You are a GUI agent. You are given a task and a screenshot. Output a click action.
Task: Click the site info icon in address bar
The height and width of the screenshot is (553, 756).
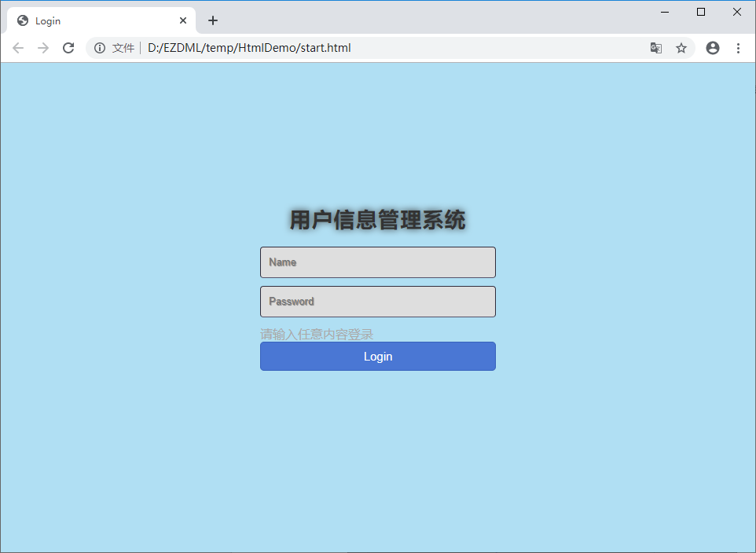pos(100,48)
